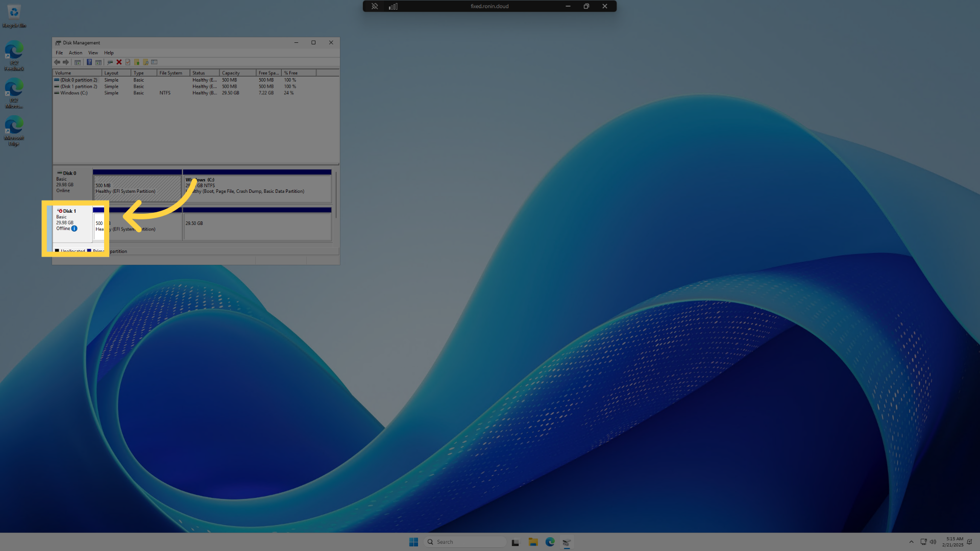This screenshot has width=980, height=551.
Task: Click the Properties checkmark page toolbar icon
Action: [128, 62]
